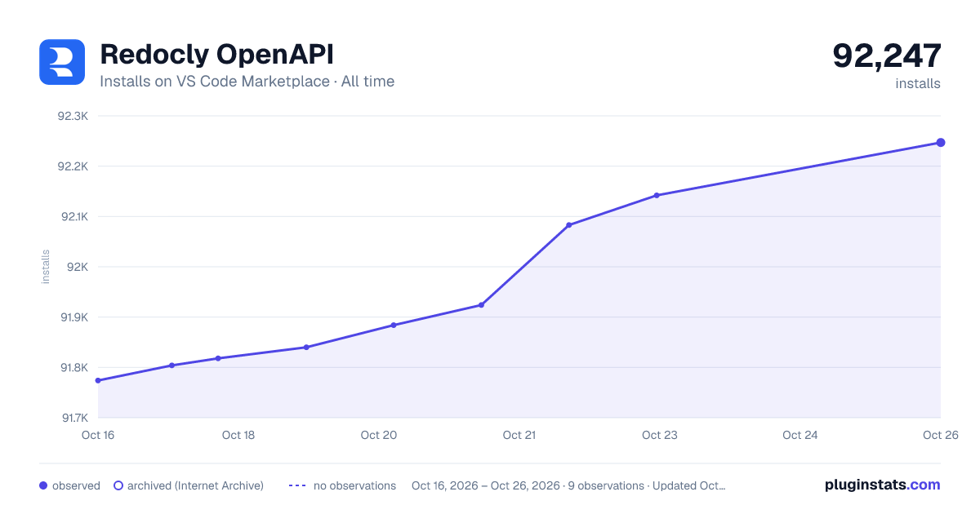Click the Oct 21 axis label
The width and height of the screenshot is (980, 514).
[x=519, y=435]
